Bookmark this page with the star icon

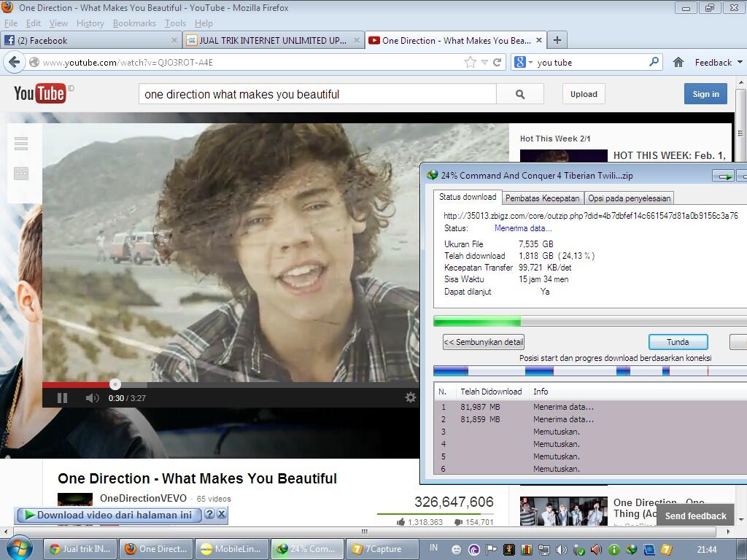click(471, 62)
